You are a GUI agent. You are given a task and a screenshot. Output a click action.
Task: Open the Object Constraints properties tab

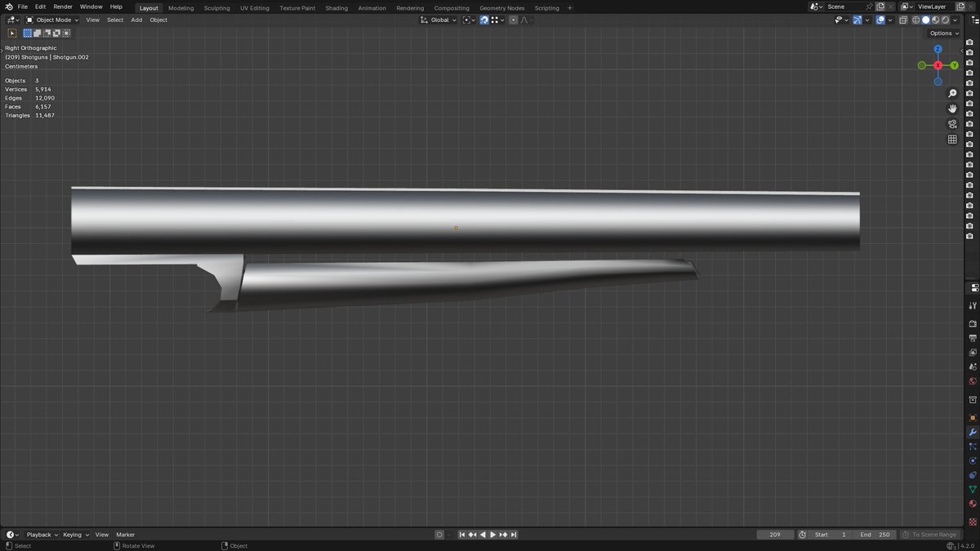[973, 475]
